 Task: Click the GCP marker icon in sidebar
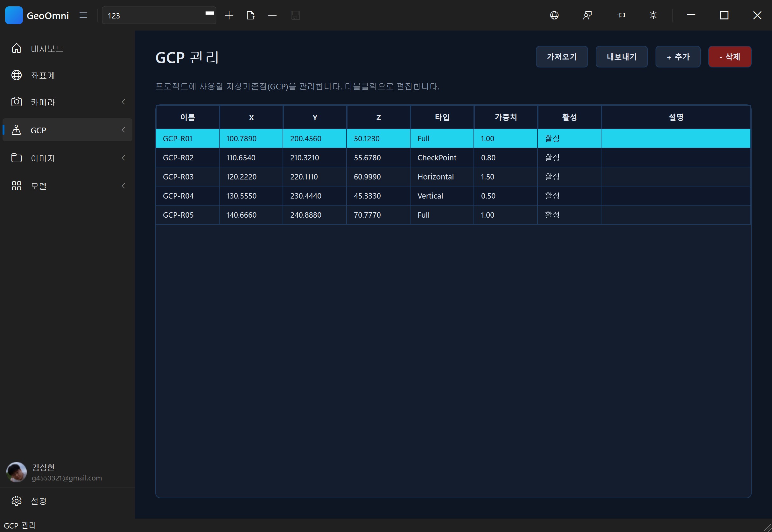[16, 130]
